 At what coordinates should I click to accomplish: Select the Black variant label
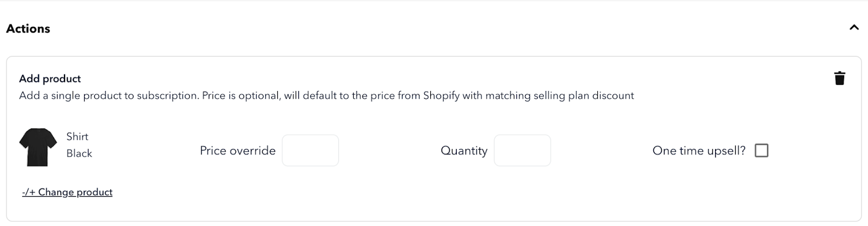79,153
